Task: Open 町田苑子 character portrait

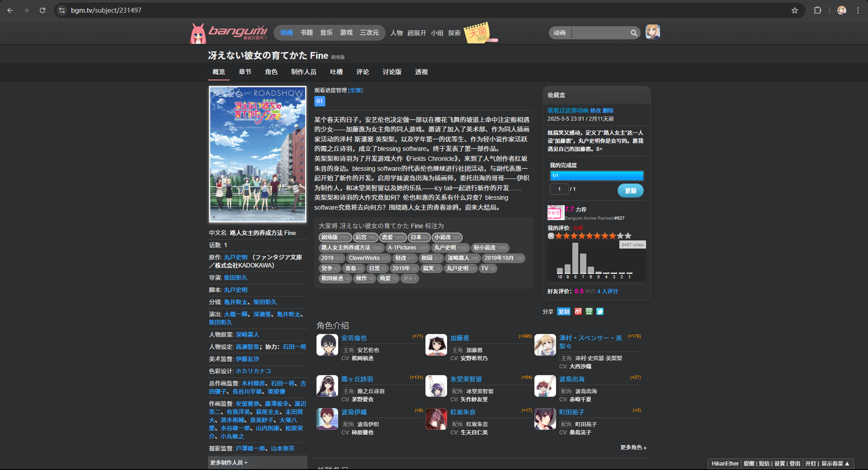Action: 545,419
